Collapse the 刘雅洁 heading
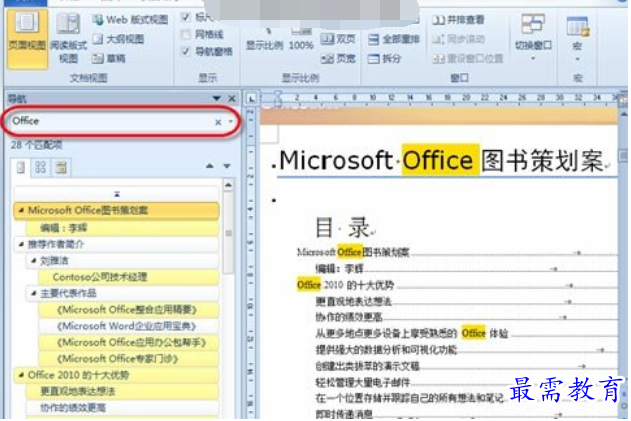 pos(34,260)
